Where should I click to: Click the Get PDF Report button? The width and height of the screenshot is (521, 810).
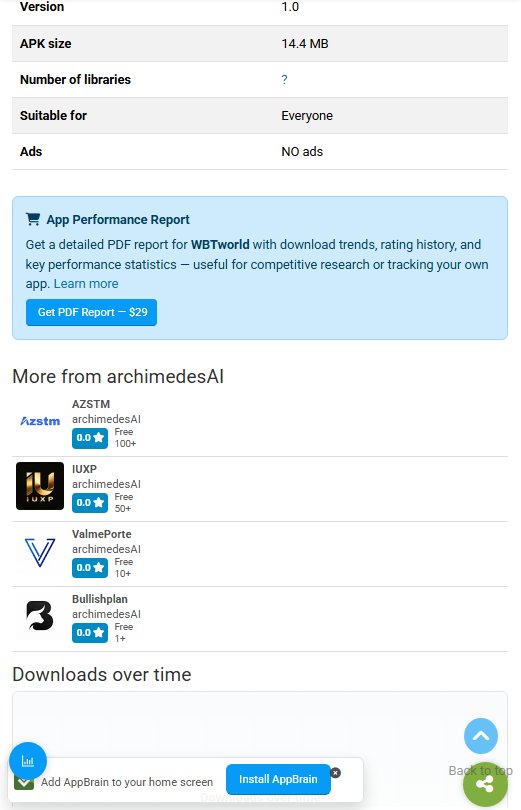(91, 313)
